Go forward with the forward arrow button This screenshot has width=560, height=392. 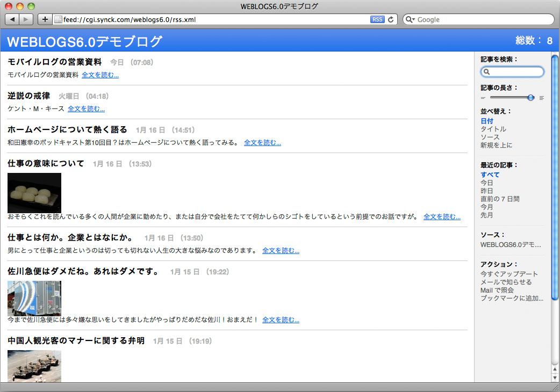coord(26,19)
